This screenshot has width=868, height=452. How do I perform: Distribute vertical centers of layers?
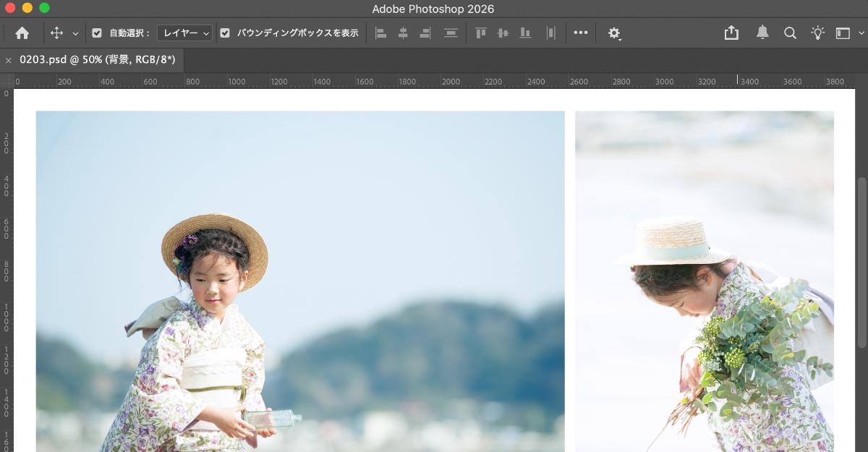(x=451, y=33)
